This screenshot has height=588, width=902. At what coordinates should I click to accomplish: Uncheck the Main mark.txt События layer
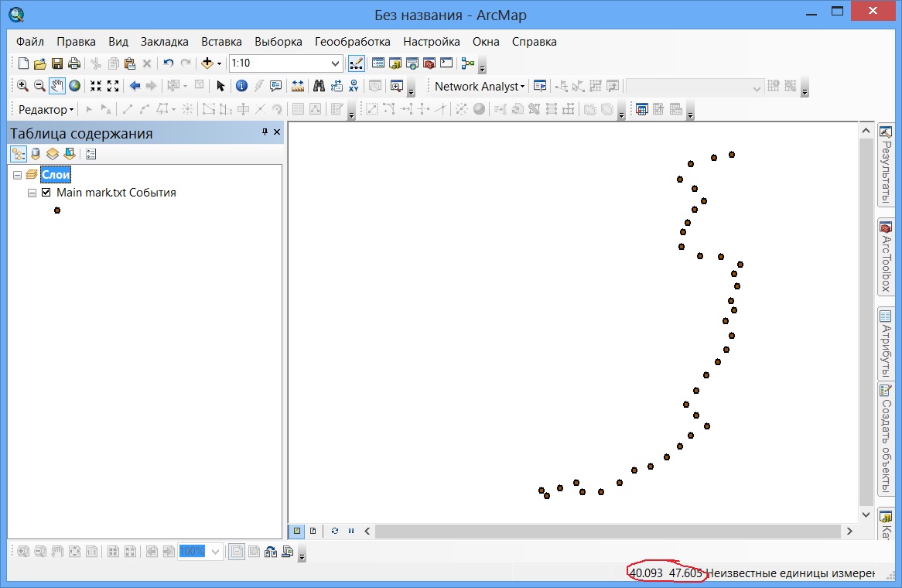pos(46,193)
